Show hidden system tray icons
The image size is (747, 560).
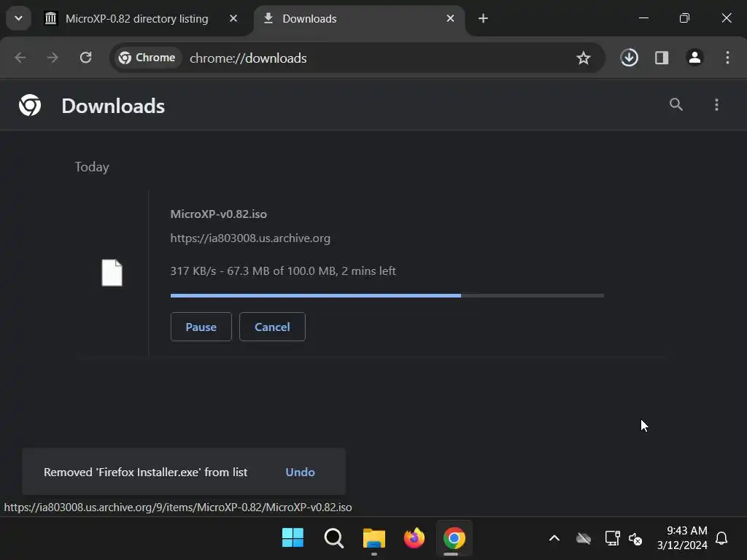(554, 538)
